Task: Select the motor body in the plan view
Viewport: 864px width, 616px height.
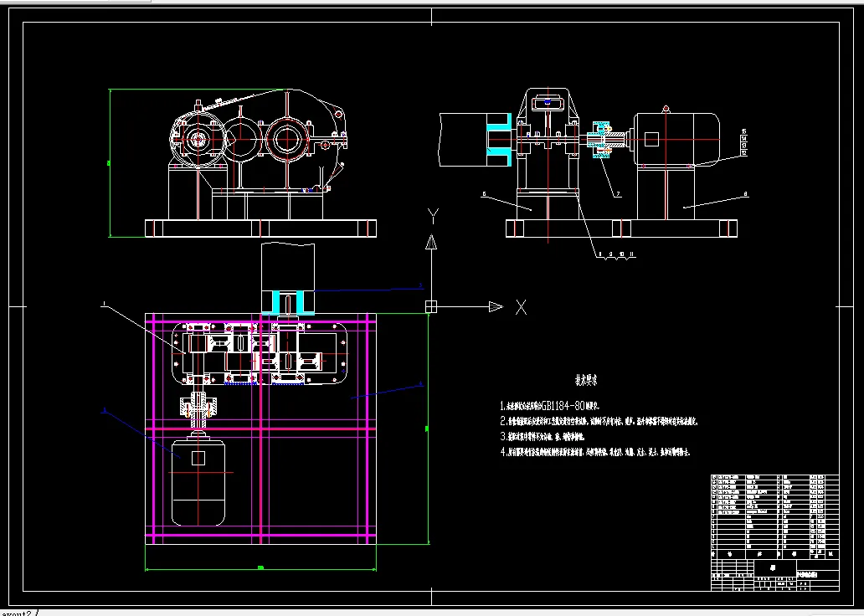Action: 198,482
